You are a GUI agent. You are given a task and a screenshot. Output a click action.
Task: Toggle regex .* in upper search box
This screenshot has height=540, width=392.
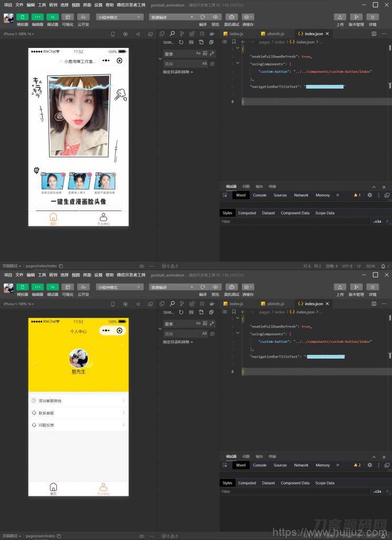point(212,53)
